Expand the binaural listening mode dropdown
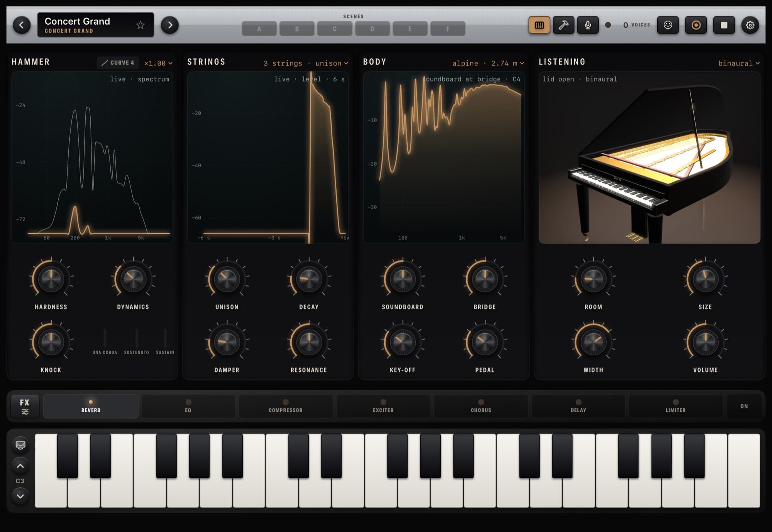 (738, 63)
